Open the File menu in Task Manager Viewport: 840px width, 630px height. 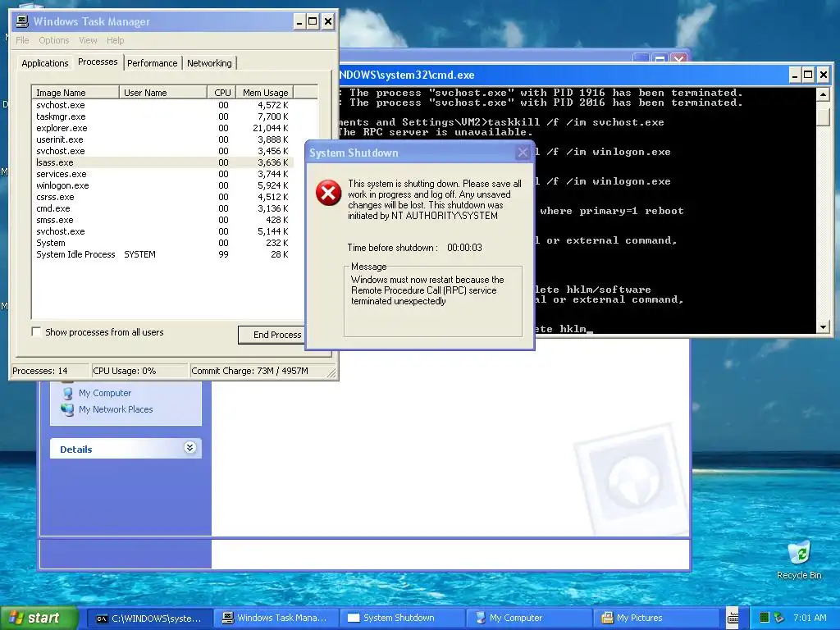coord(22,40)
